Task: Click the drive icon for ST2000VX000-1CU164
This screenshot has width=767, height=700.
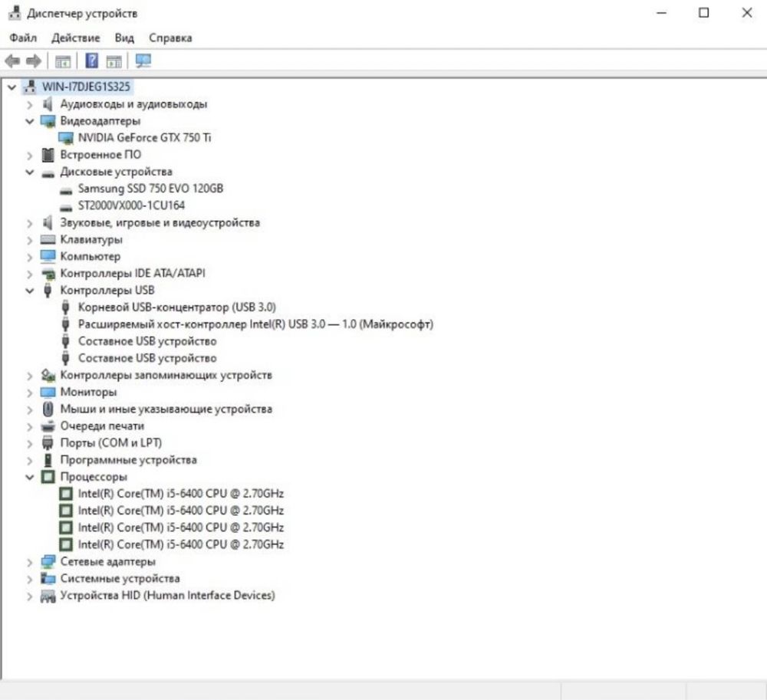Action: (65, 207)
